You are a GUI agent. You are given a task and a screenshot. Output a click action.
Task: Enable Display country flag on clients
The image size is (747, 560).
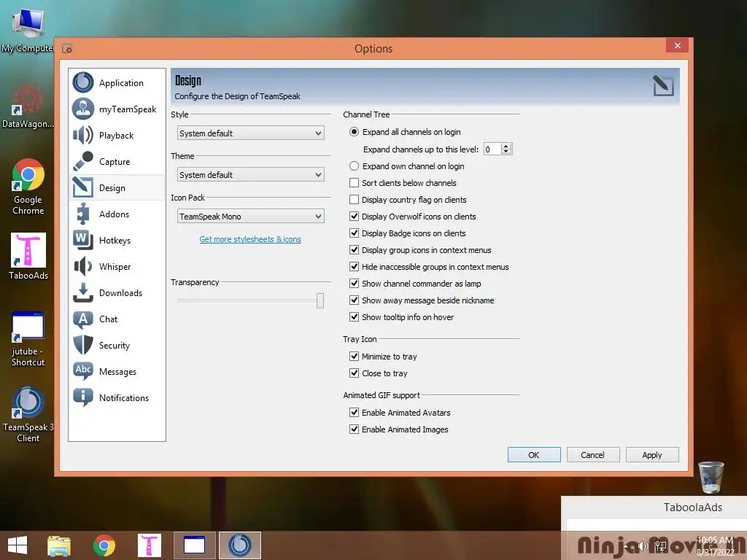click(354, 200)
